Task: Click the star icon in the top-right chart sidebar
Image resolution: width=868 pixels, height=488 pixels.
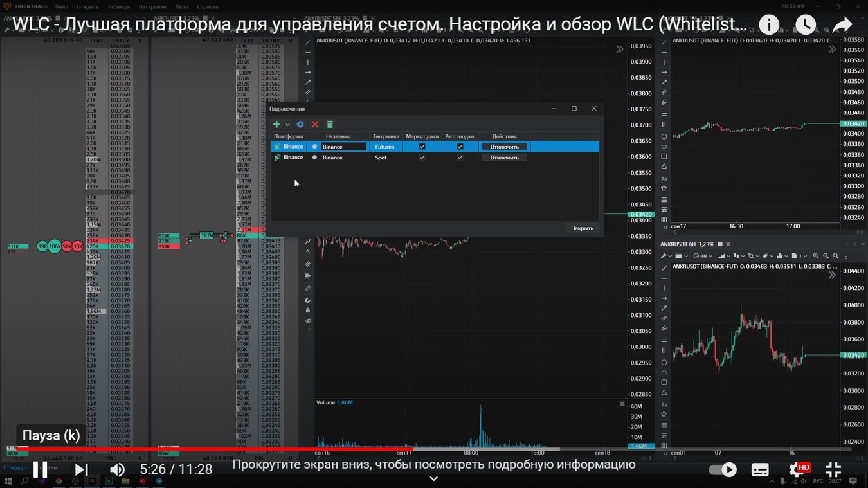Action: 664,188
